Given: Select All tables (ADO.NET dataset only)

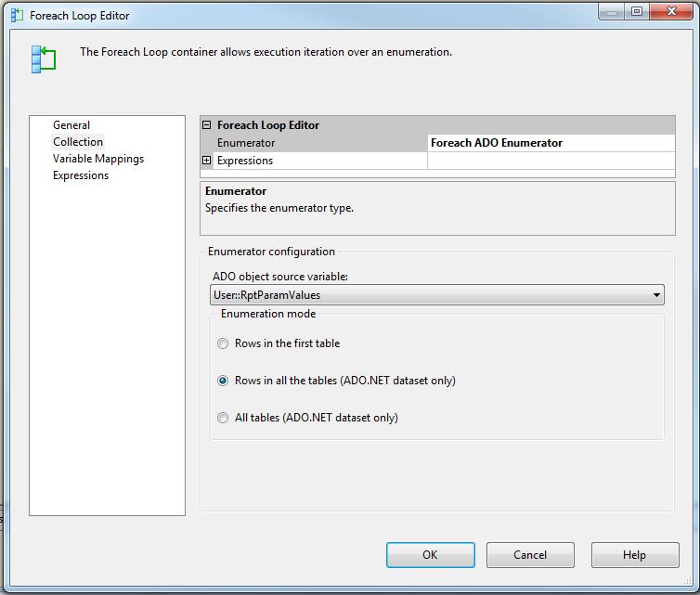Looking at the screenshot, I should click(223, 418).
